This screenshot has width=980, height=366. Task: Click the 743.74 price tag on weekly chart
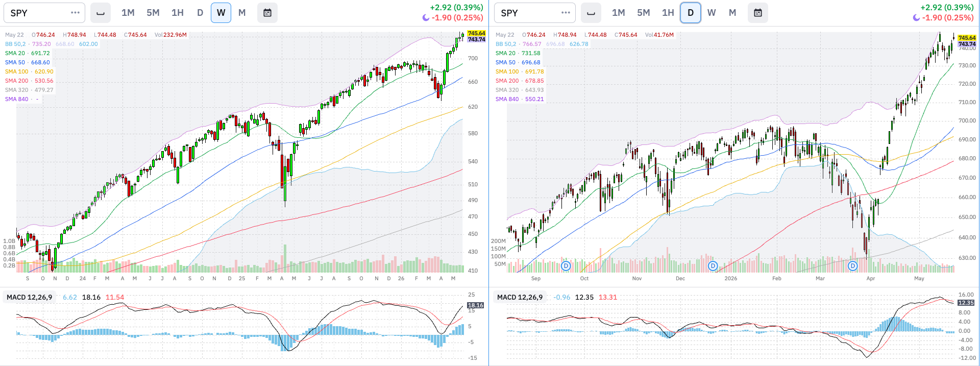click(476, 39)
